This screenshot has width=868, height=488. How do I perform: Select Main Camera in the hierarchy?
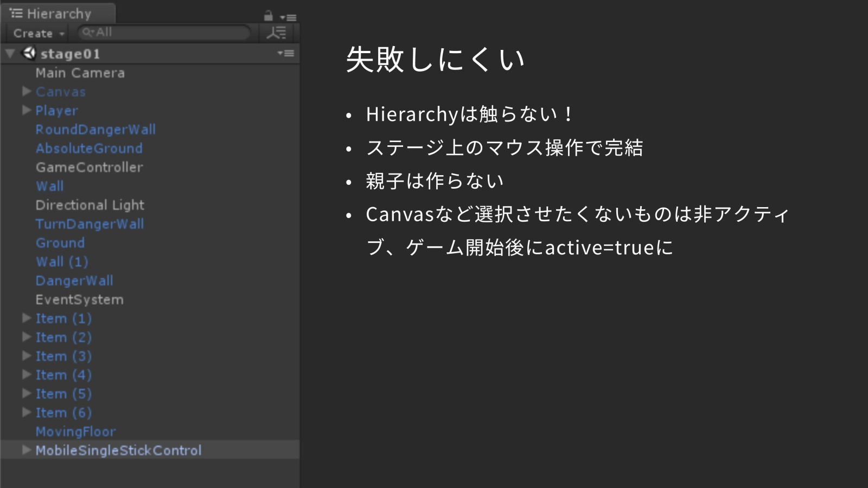[80, 73]
